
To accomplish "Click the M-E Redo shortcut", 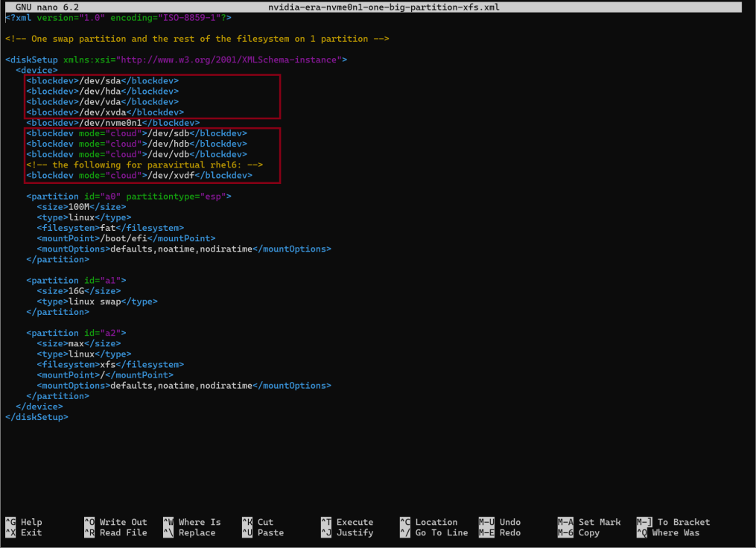I will pyautogui.click(x=500, y=532).
